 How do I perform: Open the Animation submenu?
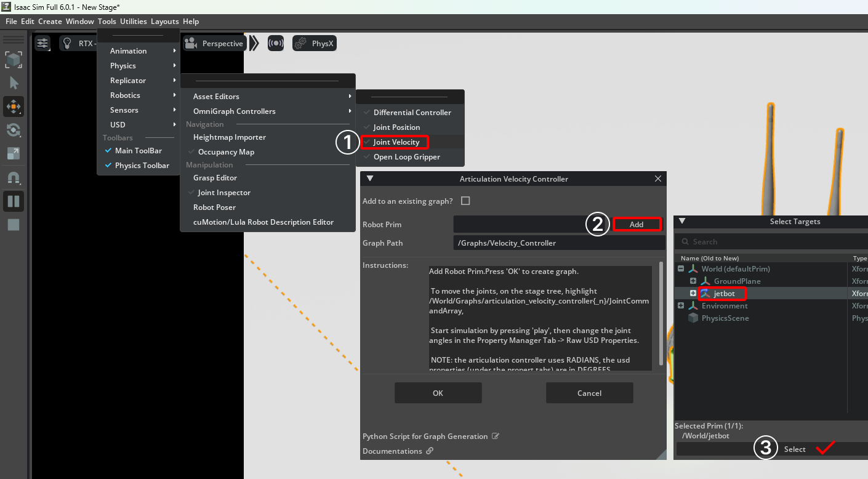coord(139,51)
